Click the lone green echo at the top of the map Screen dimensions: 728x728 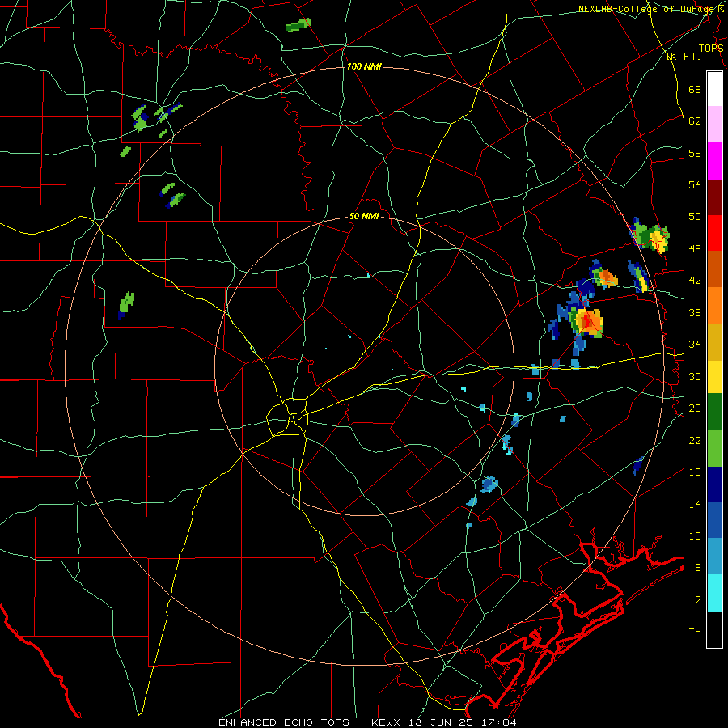[298, 25]
